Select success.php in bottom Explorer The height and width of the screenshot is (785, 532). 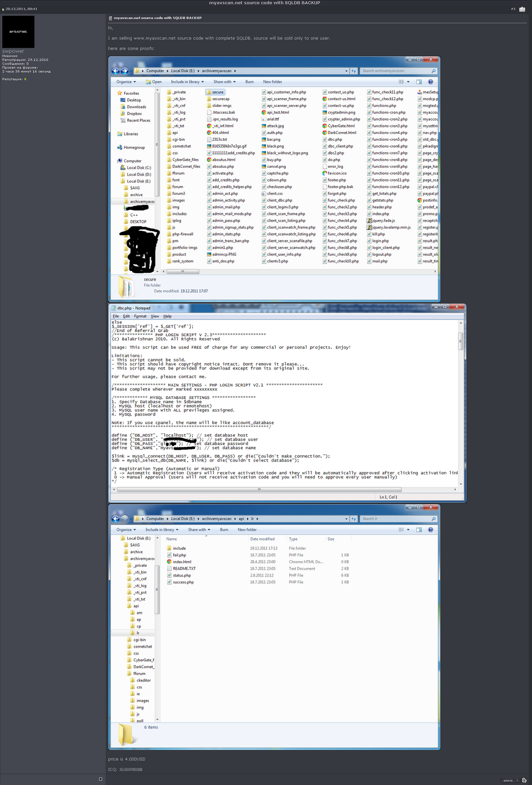tap(180, 582)
